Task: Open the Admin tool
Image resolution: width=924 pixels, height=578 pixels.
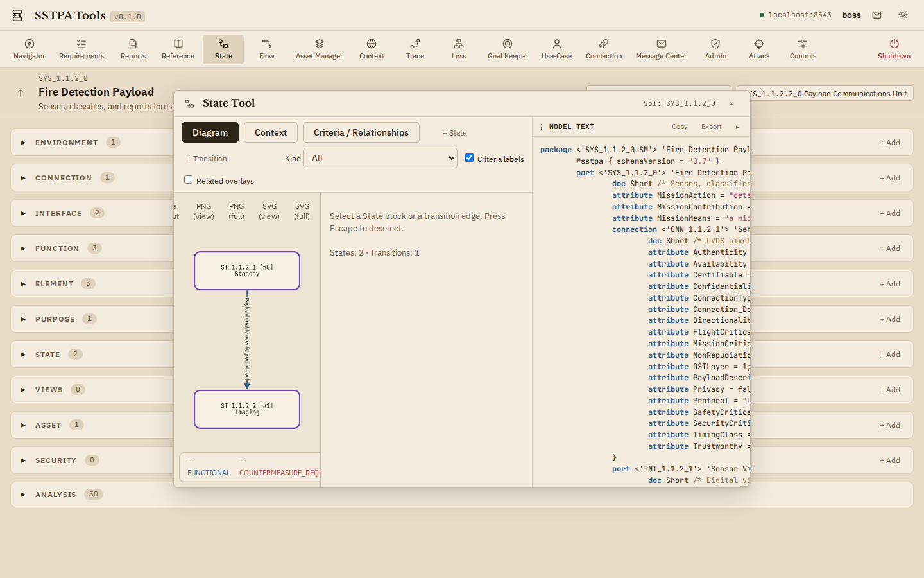Action: 715,49
